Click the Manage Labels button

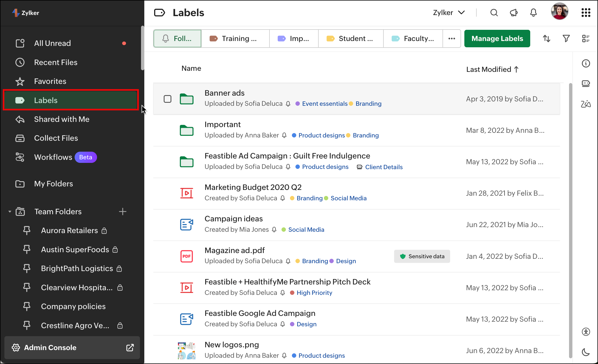pyautogui.click(x=497, y=39)
